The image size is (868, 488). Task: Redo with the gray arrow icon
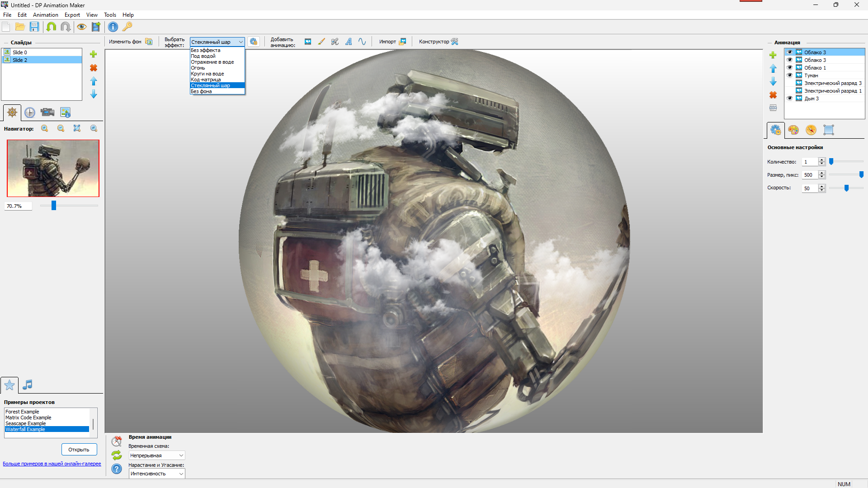[x=65, y=27]
